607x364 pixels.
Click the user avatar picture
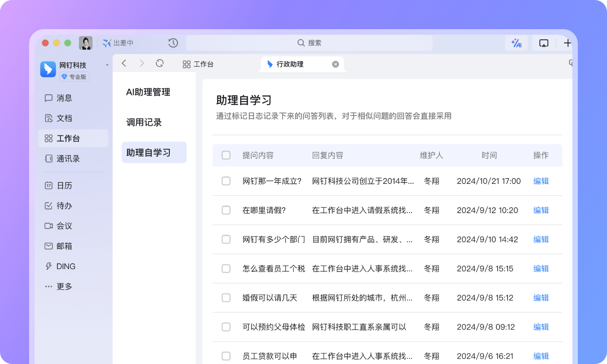[x=86, y=43]
